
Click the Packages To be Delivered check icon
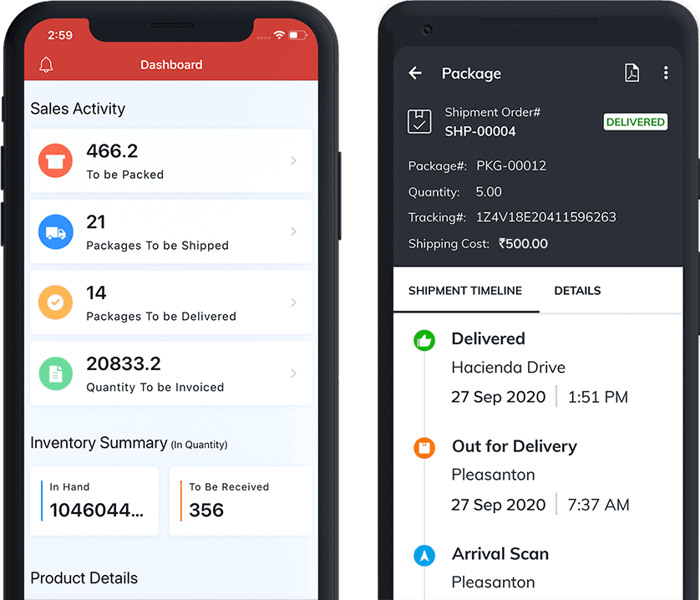tap(55, 303)
